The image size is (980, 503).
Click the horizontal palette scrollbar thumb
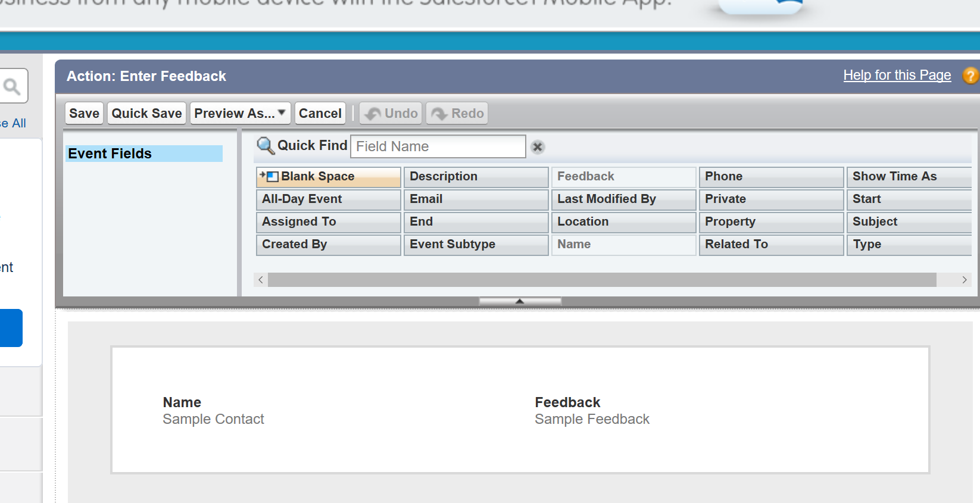tap(602, 280)
